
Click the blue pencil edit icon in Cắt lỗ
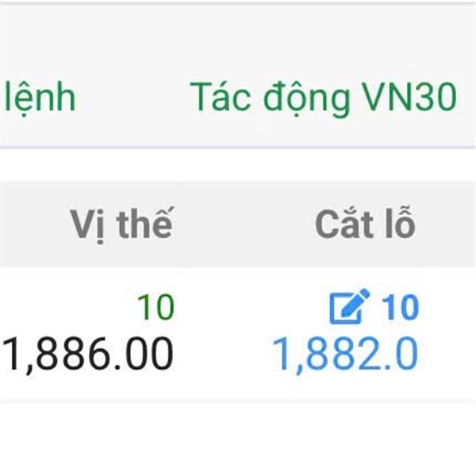pos(349,306)
